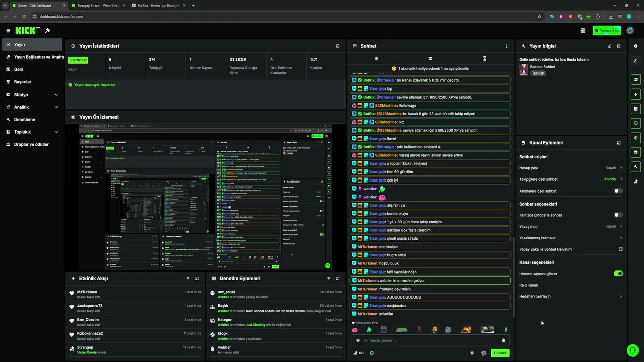Open chat settings gear icon
This screenshot has height=362, width=644.
coord(472,353)
